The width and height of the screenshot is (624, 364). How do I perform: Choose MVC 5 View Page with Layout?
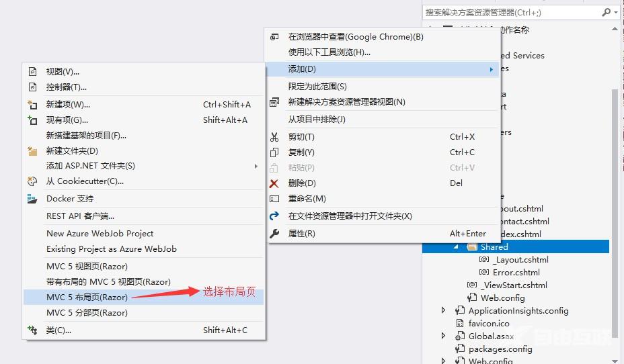(x=144, y=282)
